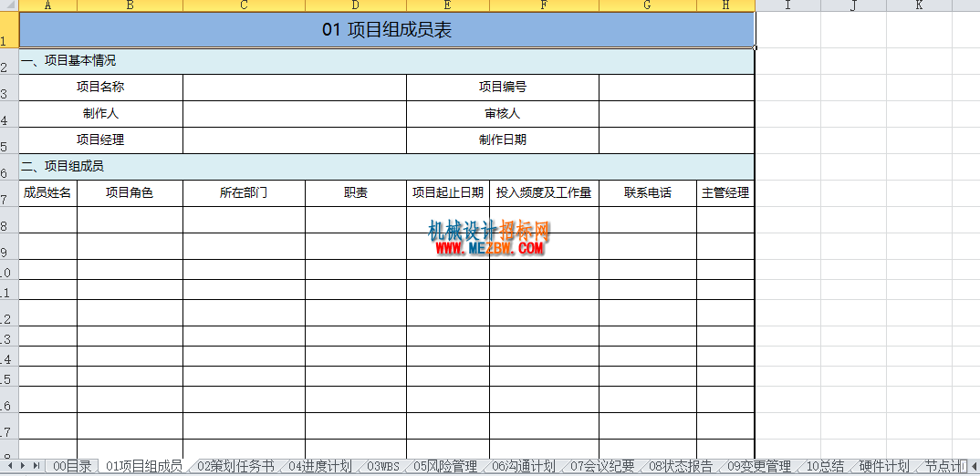
Task: Switch to the 08状态报告 sheet tab
Action: [x=681, y=466]
